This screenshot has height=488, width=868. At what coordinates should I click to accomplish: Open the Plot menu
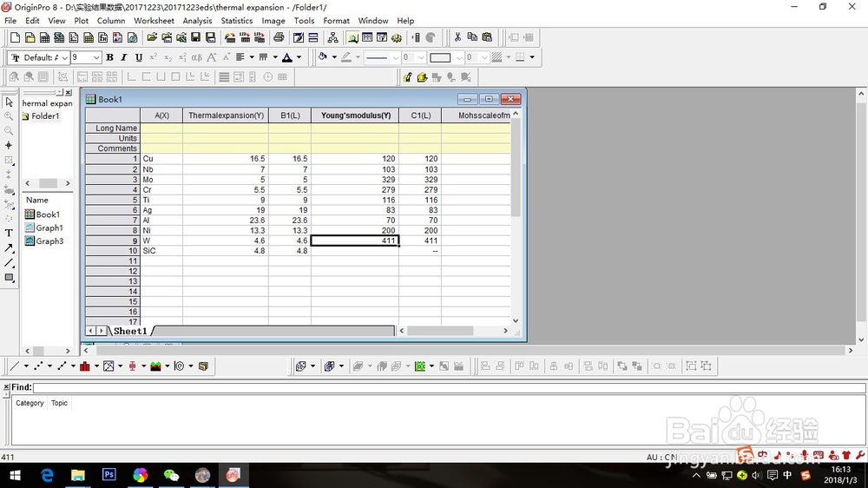(x=82, y=21)
